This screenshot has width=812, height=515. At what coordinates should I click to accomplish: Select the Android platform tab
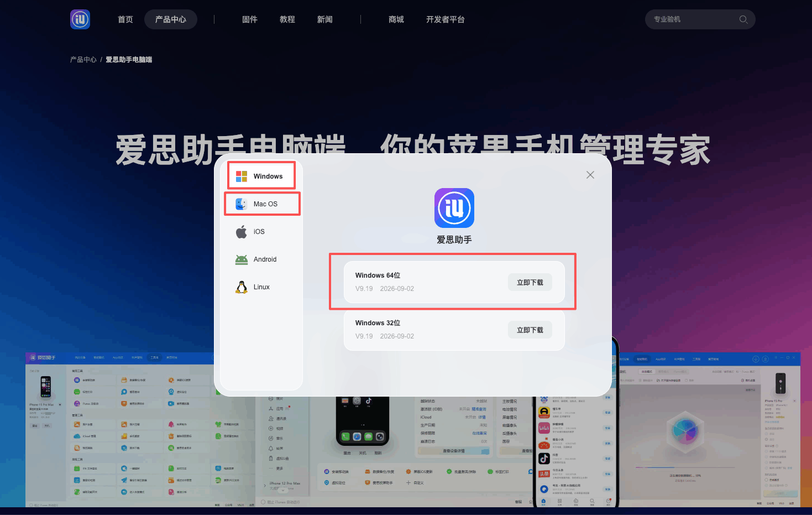(261, 259)
